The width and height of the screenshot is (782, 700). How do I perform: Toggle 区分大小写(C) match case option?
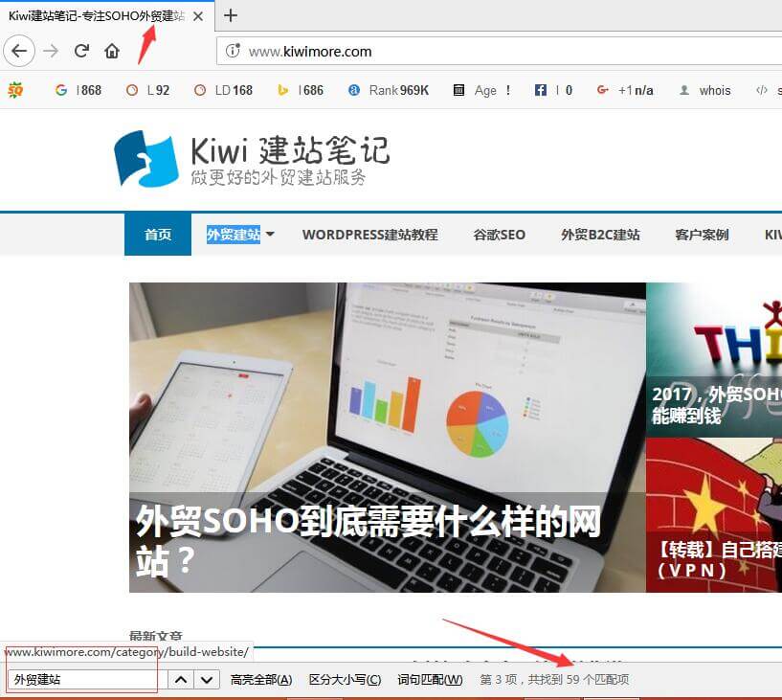[x=345, y=679]
